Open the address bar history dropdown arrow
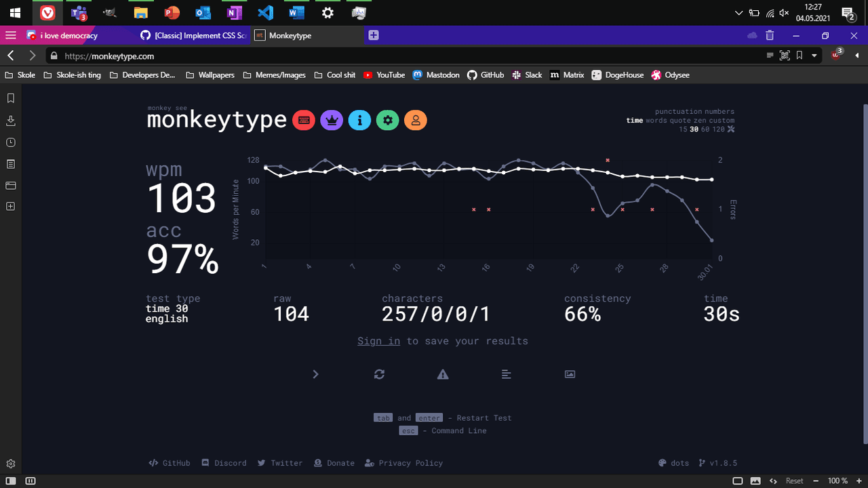The width and height of the screenshot is (868, 488). pyautogui.click(x=814, y=56)
